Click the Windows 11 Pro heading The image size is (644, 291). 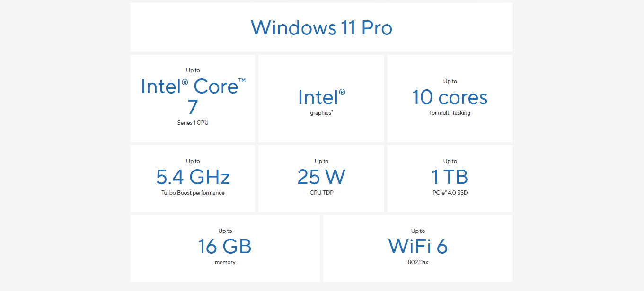tap(321, 28)
